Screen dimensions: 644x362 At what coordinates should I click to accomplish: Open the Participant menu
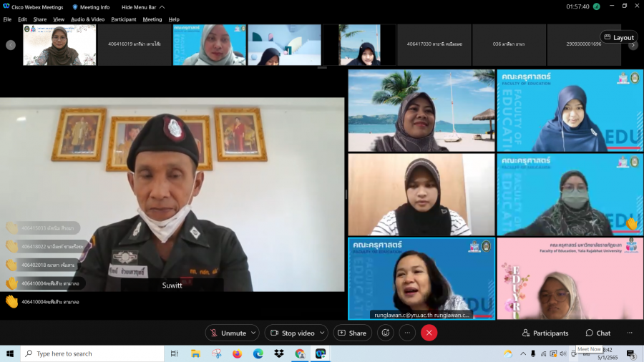123,19
